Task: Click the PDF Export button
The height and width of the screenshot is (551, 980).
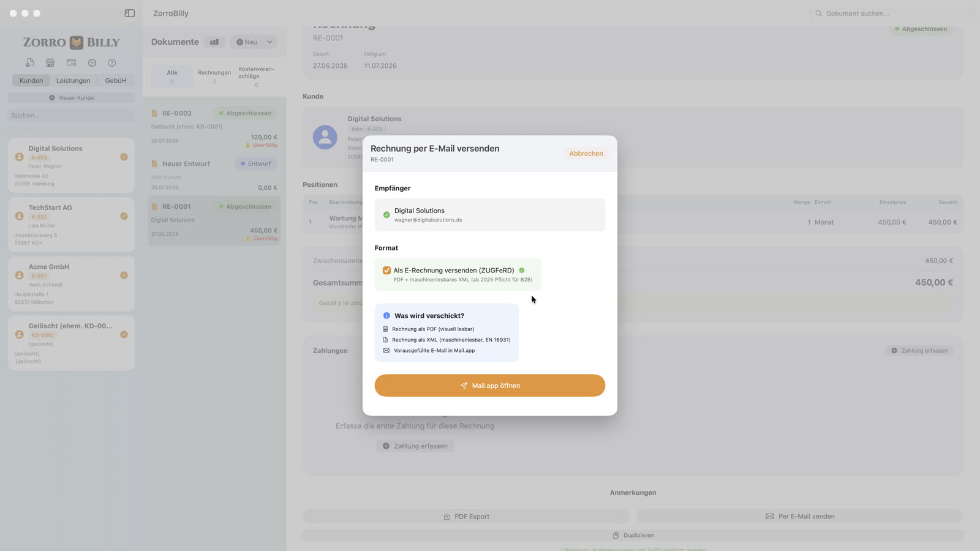Action: 466,517
